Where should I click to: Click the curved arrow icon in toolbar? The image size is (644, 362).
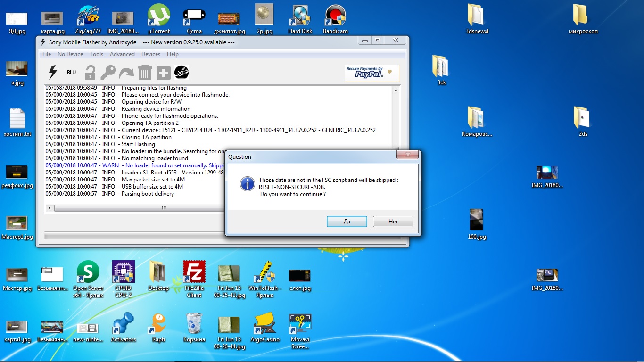pos(126,73)
